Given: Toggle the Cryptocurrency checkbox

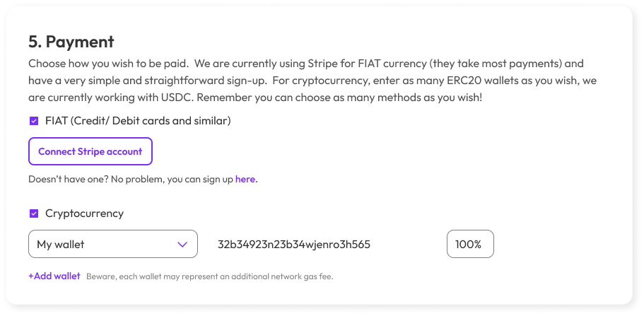Looking at the screenshot, I should coord(33,213).
